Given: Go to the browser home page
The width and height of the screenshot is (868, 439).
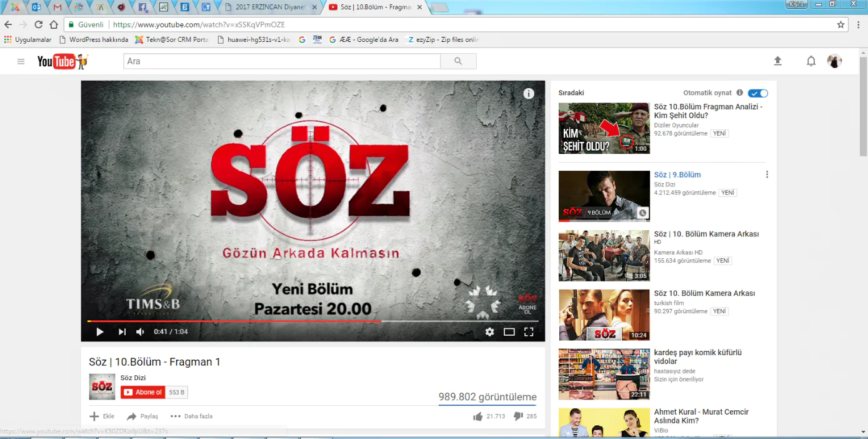Looking at the screenshot, I should coord(54,24).
